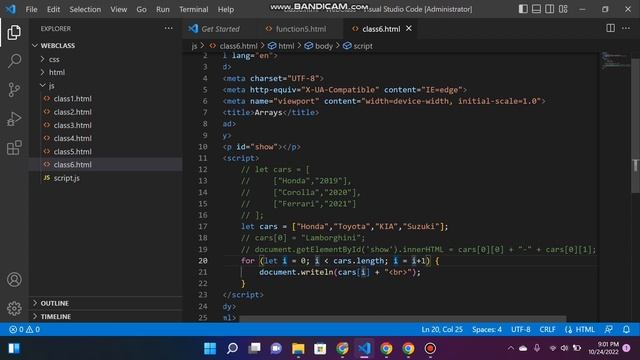Open Explorer Views and More Actions ellipsis
The width and height of the screenshot is (640, 360).
pos(168,28)
